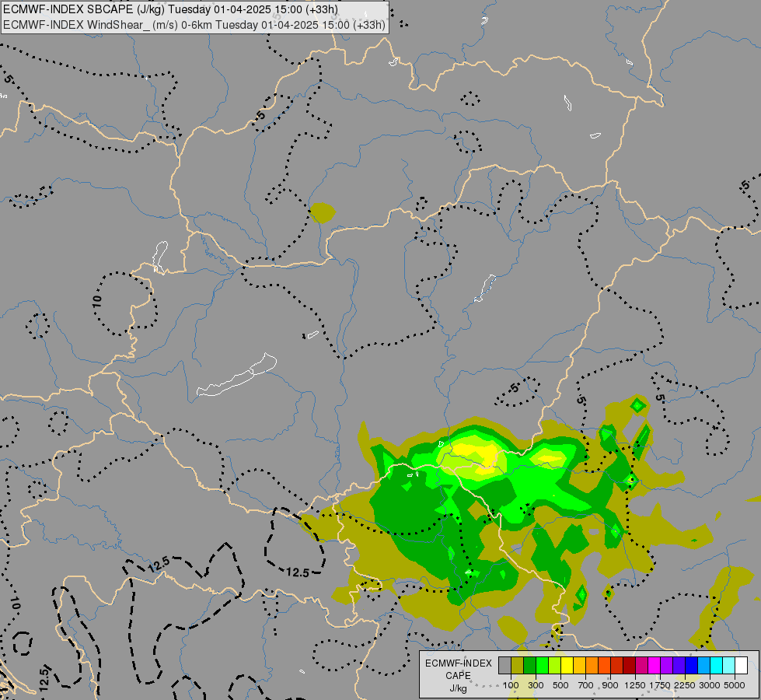This screenshot has width=761, height=700.
Task: Click the 5000 legend tick value
Action: coord(735,685)
